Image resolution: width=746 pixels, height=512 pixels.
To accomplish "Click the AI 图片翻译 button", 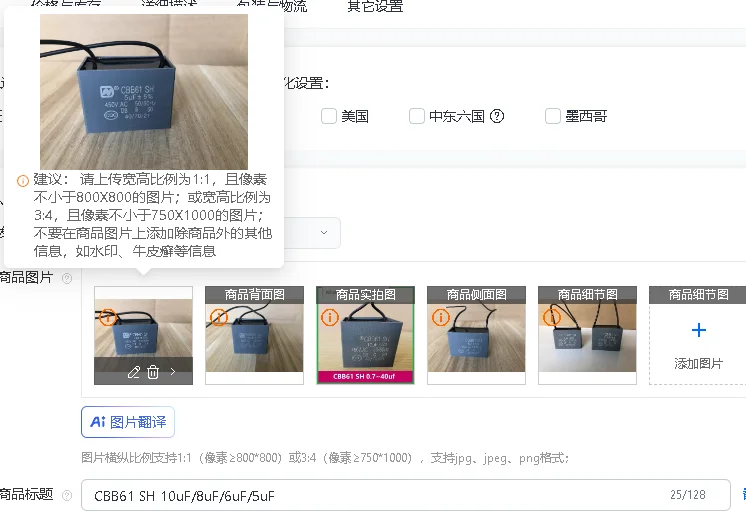I will pyautogui.click(x=128, y=422).
